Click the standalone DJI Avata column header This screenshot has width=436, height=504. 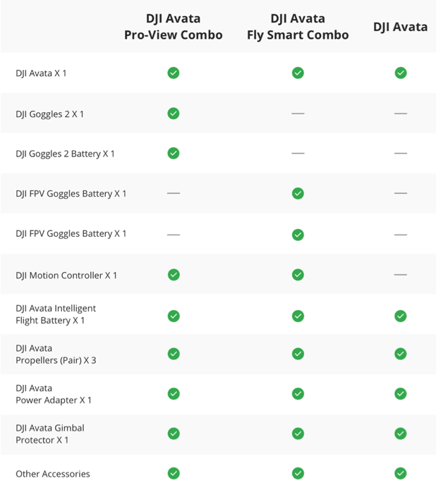(x=401, y=27)
